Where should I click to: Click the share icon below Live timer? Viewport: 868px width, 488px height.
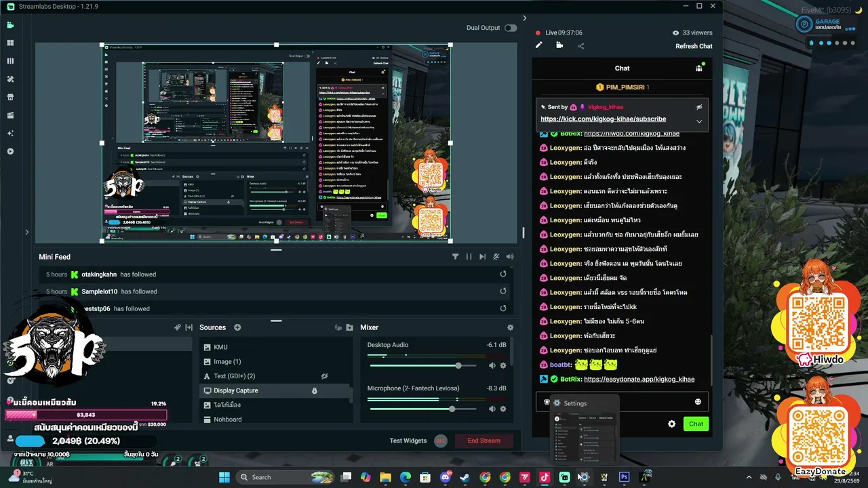click(580, 46)
